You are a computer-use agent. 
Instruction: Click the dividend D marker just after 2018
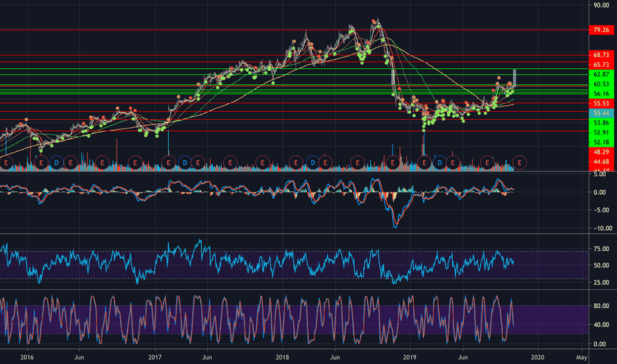tap(313, 163)
